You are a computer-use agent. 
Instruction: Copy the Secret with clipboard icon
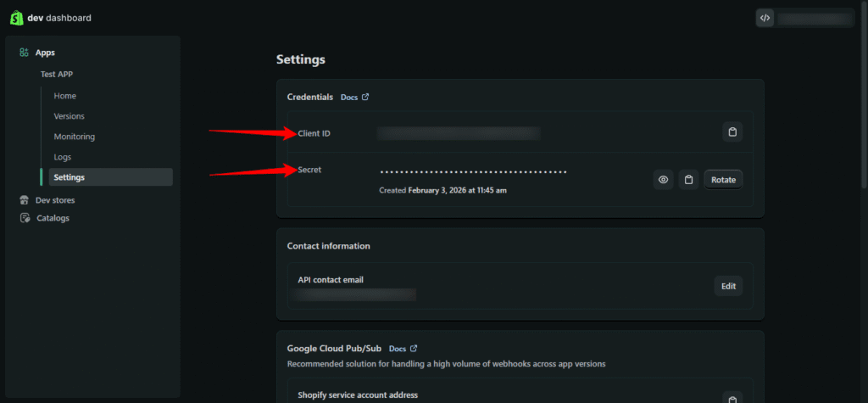[x=688, y=180]
